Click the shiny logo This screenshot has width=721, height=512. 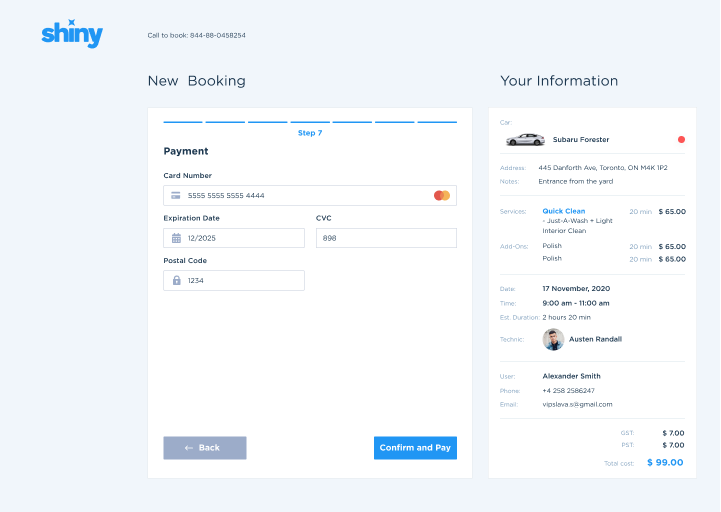(x=72, y=34)
